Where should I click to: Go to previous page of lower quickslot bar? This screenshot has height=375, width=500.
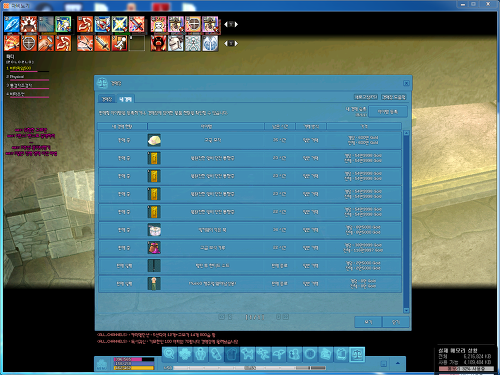click(x=226, y=43)
